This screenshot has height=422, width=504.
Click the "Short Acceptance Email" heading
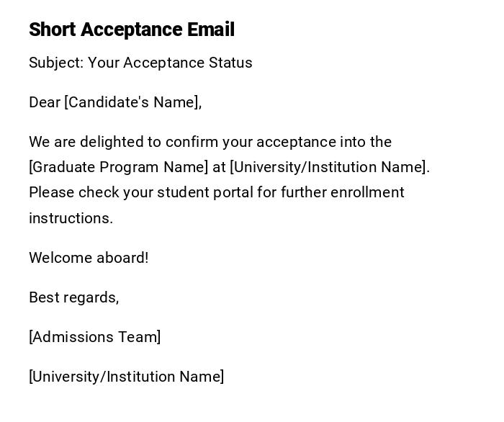pyautogui.click(x=132, y=30)
